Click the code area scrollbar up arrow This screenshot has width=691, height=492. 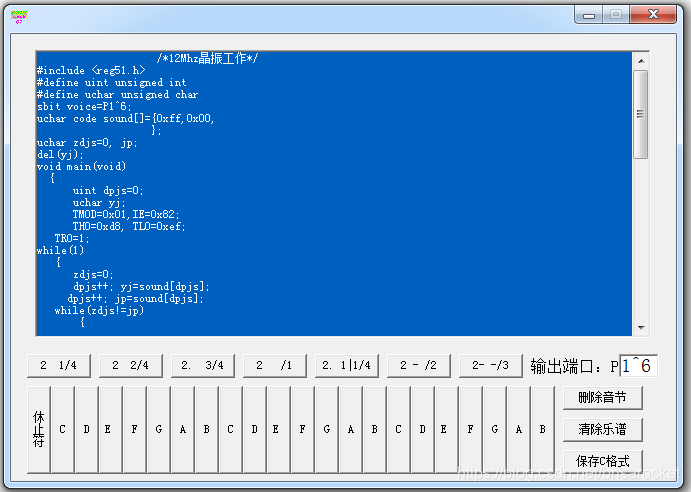pos(641,61)
